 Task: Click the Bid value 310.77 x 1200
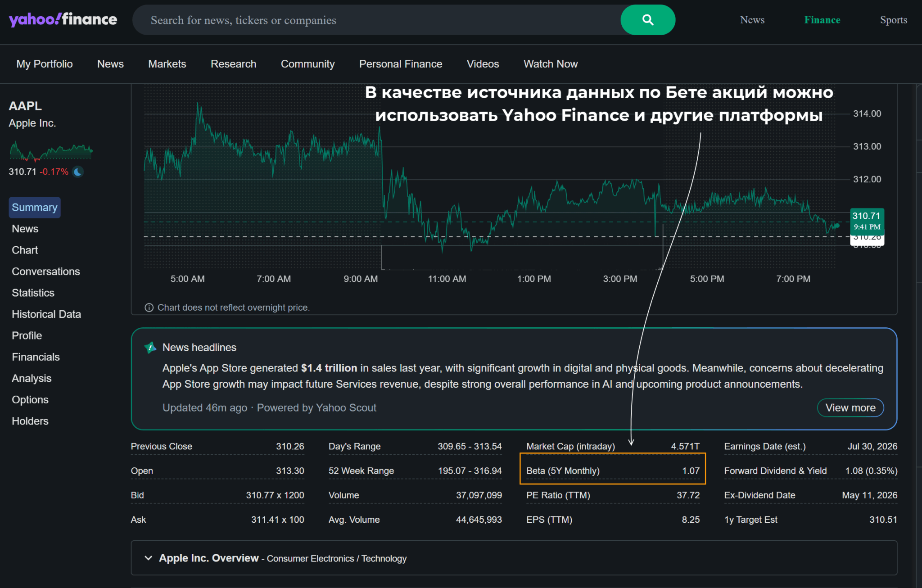(275, 495)
